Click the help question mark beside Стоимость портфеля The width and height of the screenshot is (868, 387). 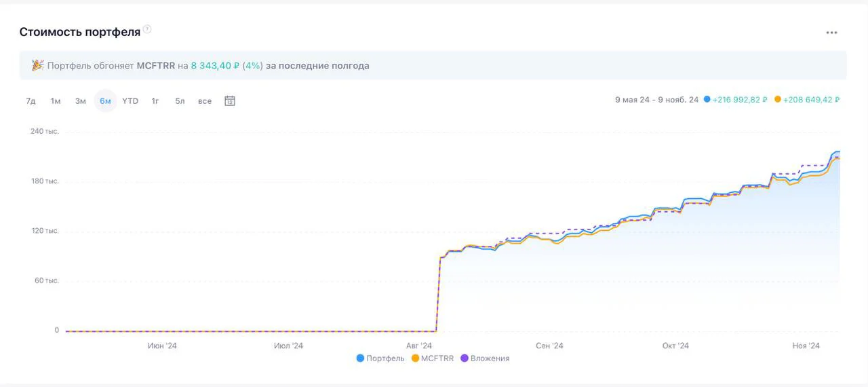point(147,29)
